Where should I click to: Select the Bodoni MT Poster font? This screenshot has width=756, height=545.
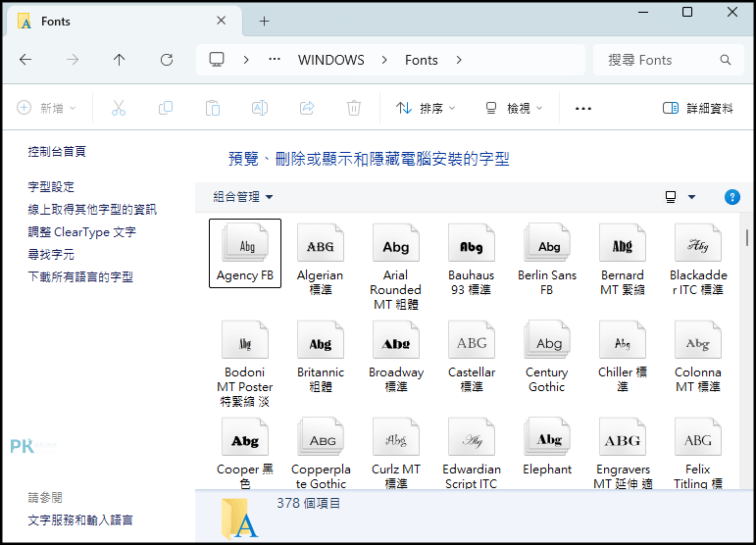pyautogui.click(x=245, y=365)
